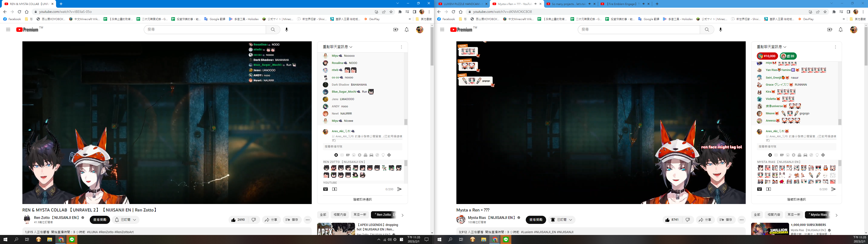The height and width of the screenshot is (244, 868).
Task: Dislike the REN & MYSTA COLLAB video
Action: [x=254, y=220]
